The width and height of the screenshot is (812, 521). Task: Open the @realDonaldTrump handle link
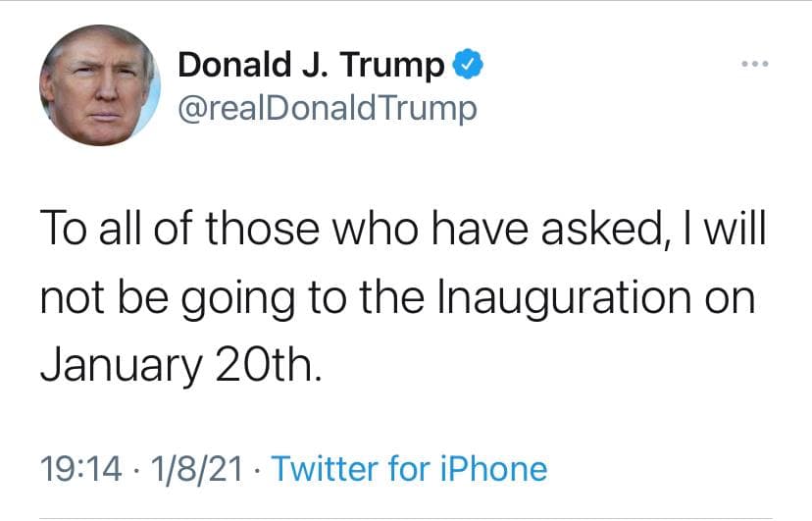point(328,107)
